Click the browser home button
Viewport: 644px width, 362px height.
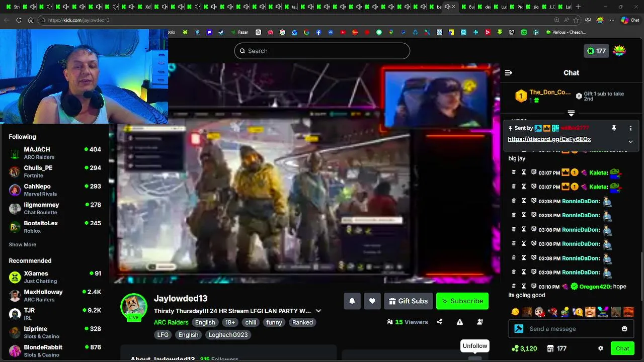pyautogui.click(x=31, y=20)
